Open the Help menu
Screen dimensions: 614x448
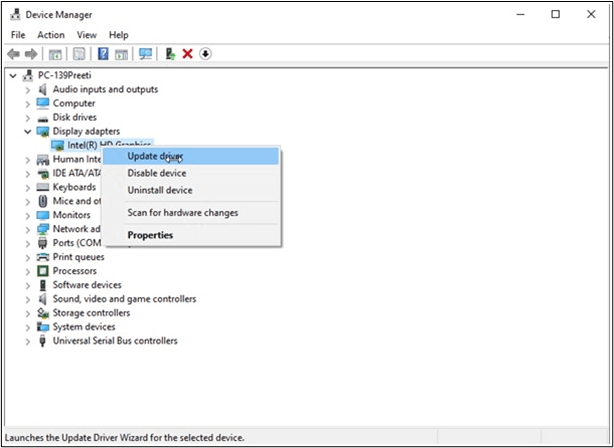tap(119, 35)
